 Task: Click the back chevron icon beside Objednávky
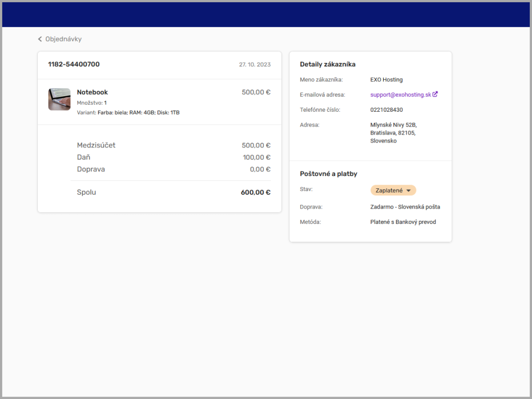tap(40, 39)
